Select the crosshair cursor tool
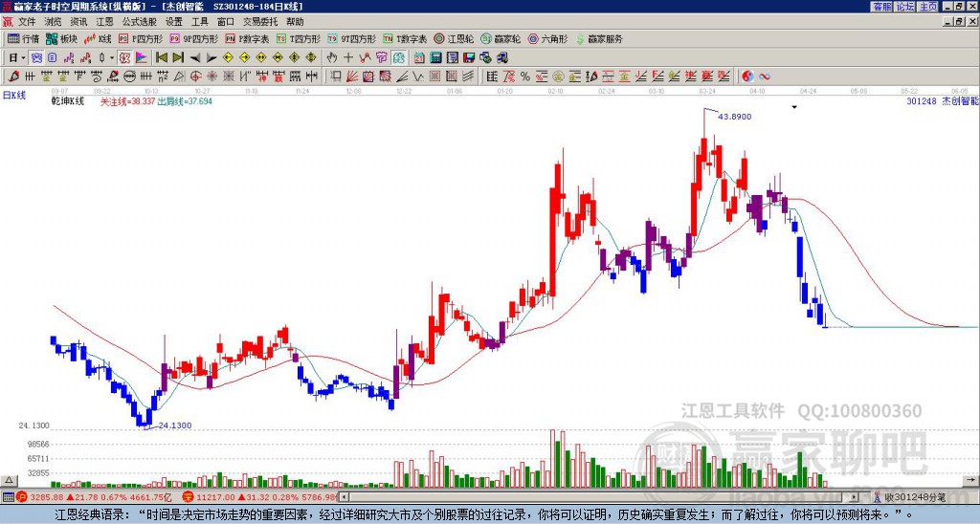Image resolution: width=980 pixels, height=524 pixels. tap(348, 58)
